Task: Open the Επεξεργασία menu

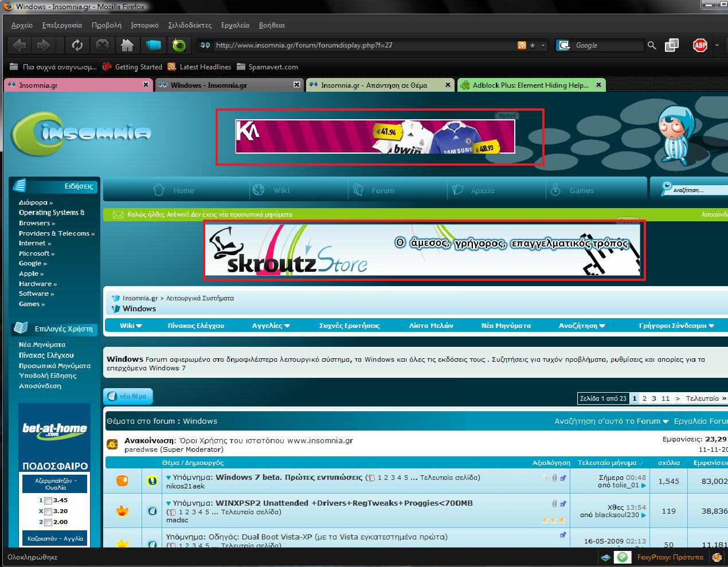Action: (x=62, y=25)
